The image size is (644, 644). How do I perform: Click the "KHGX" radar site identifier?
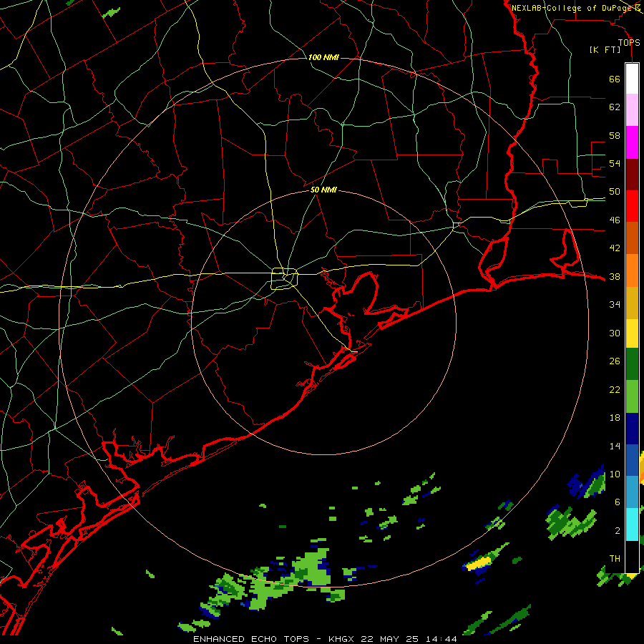(342, 639)
